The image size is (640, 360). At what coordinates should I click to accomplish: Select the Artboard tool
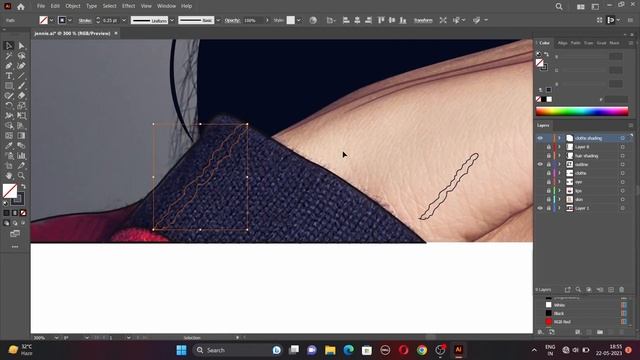9,166
